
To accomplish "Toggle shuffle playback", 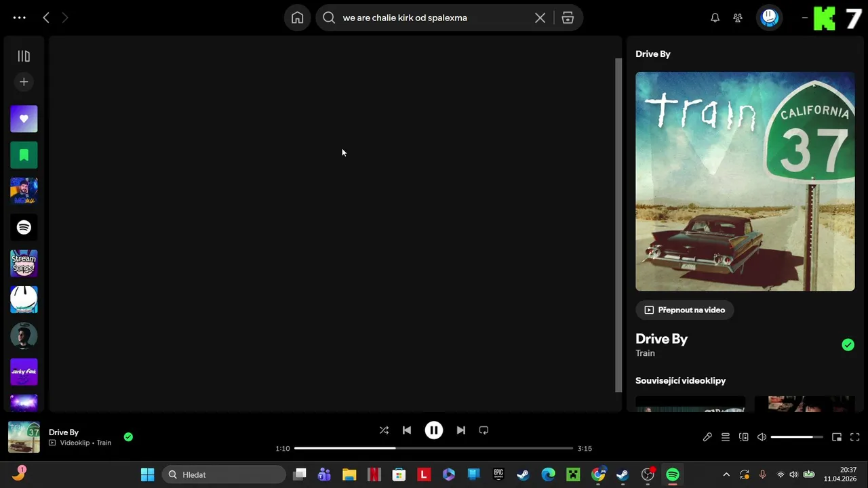I will pyautogui.click(x=384, y=430).
